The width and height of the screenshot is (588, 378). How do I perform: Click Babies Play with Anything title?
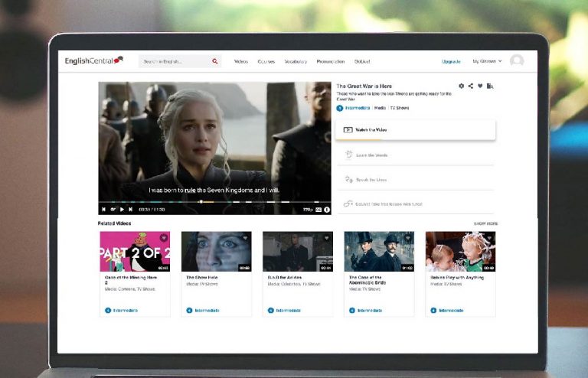[x=457, y=278]
